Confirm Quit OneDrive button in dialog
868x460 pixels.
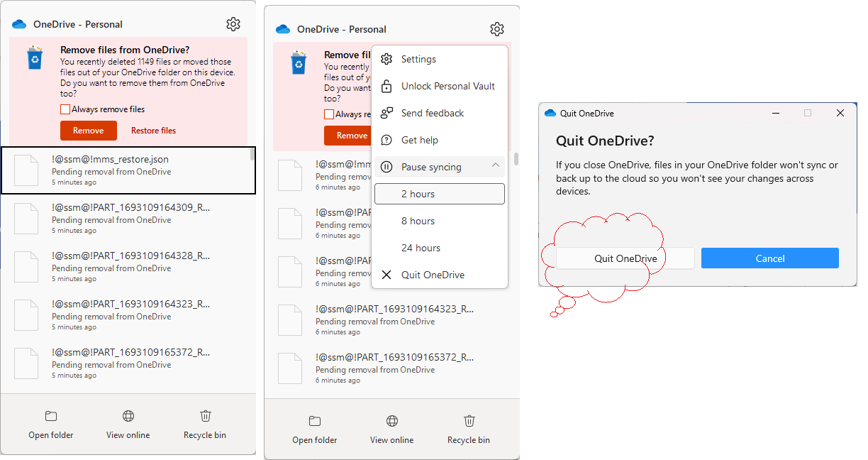click(x=625, y=258)
